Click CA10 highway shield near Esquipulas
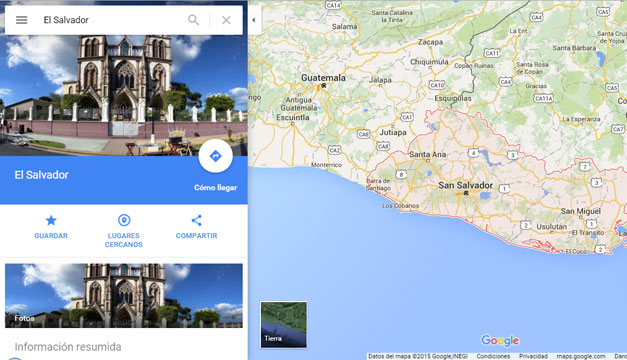This screenshot has width=627, height=360. pyautogui.click(x=437, y=85)
